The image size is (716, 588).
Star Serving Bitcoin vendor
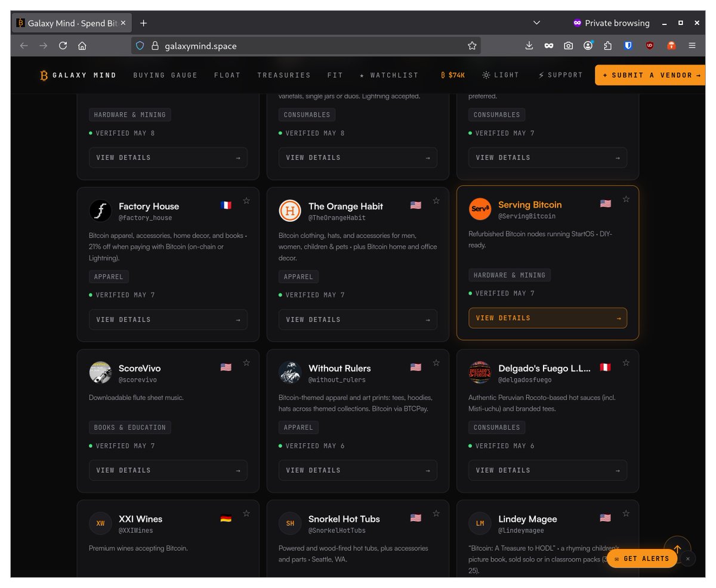626,199
